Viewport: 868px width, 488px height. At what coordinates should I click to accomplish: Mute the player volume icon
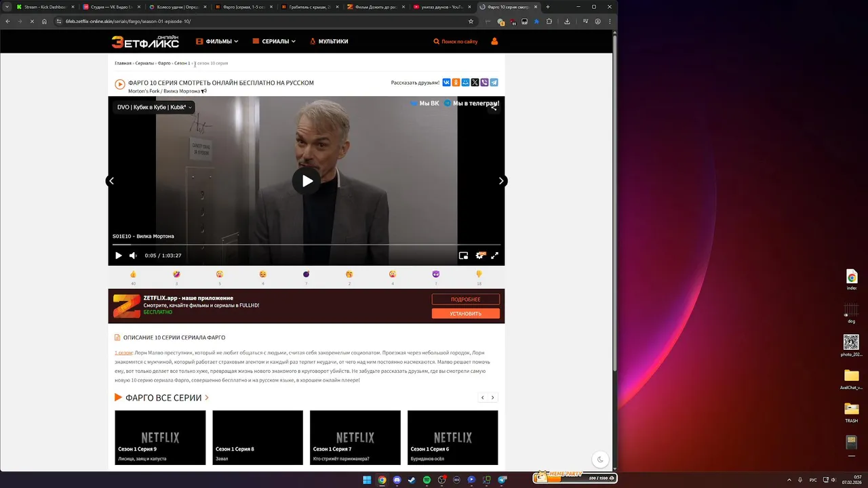[x=133, y=256]
